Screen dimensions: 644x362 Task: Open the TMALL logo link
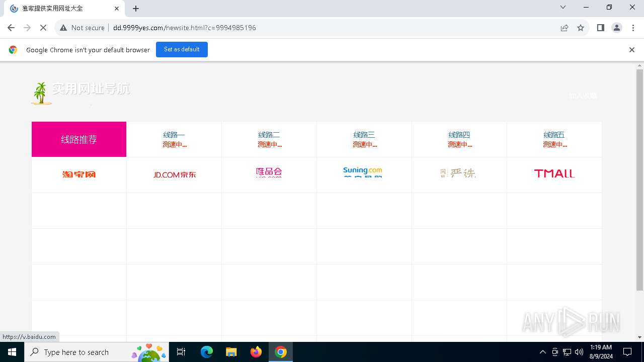554,173
